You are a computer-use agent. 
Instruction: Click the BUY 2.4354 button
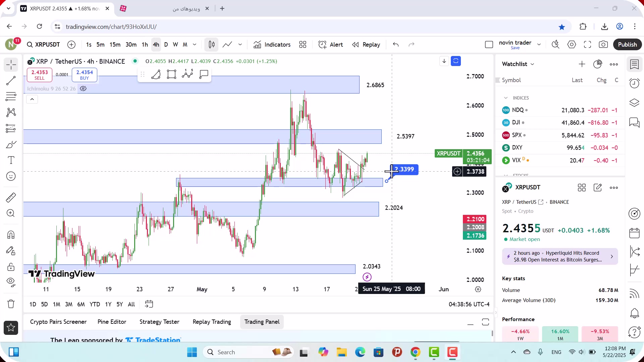[85, 75]
